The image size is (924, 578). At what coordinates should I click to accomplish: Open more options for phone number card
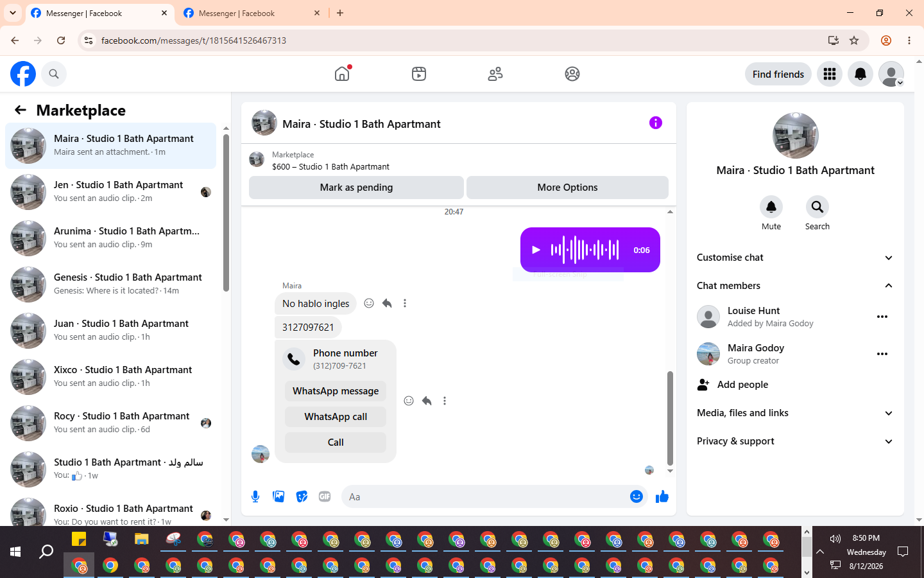click(445, 401)
